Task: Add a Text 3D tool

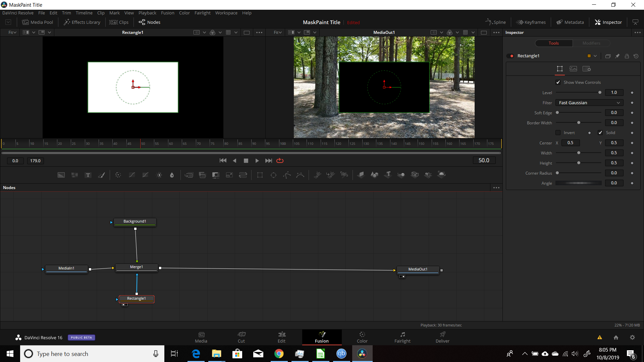Action: [388, 175]
